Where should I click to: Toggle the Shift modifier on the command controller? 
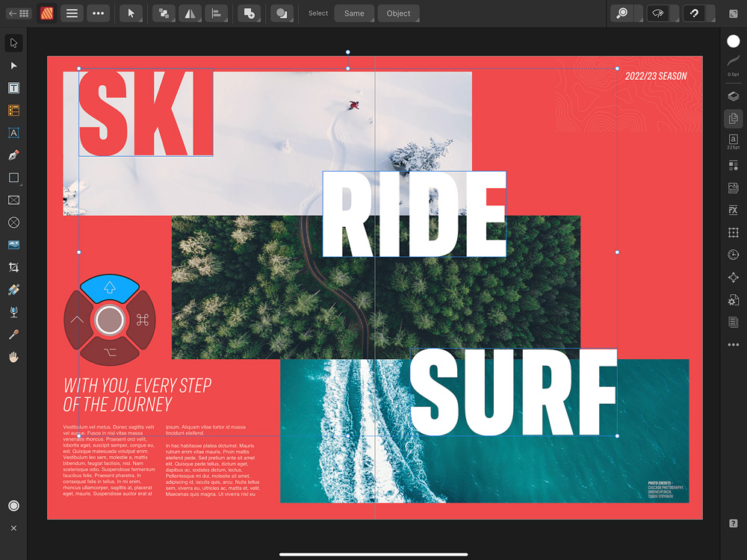(x=110, y=287)
